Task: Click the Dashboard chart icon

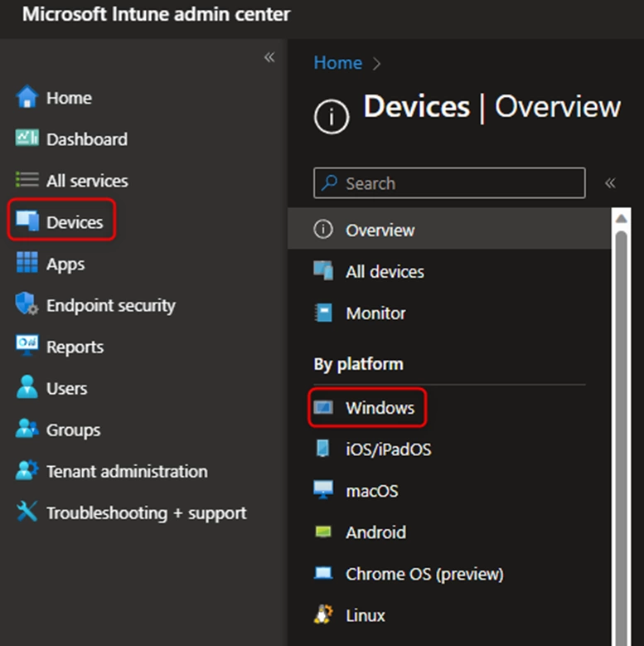Action: 27,138
